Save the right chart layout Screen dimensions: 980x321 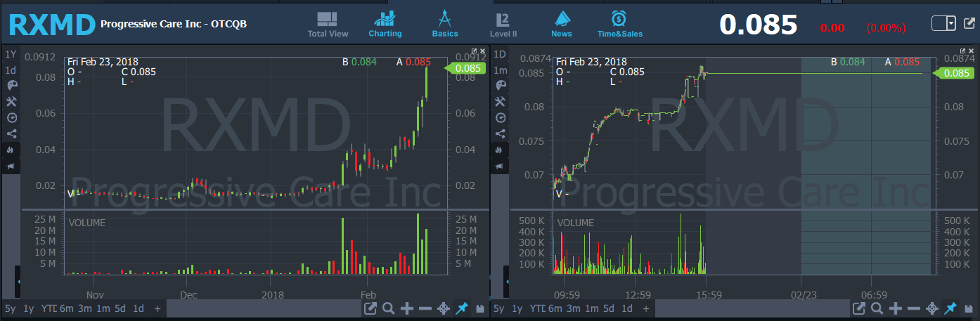coord(969,308)
